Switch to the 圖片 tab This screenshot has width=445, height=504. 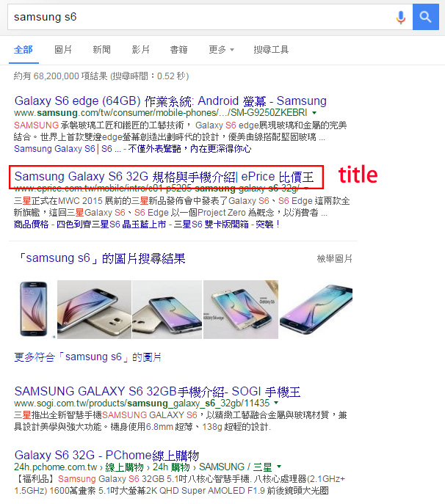[x=63, y=49]
